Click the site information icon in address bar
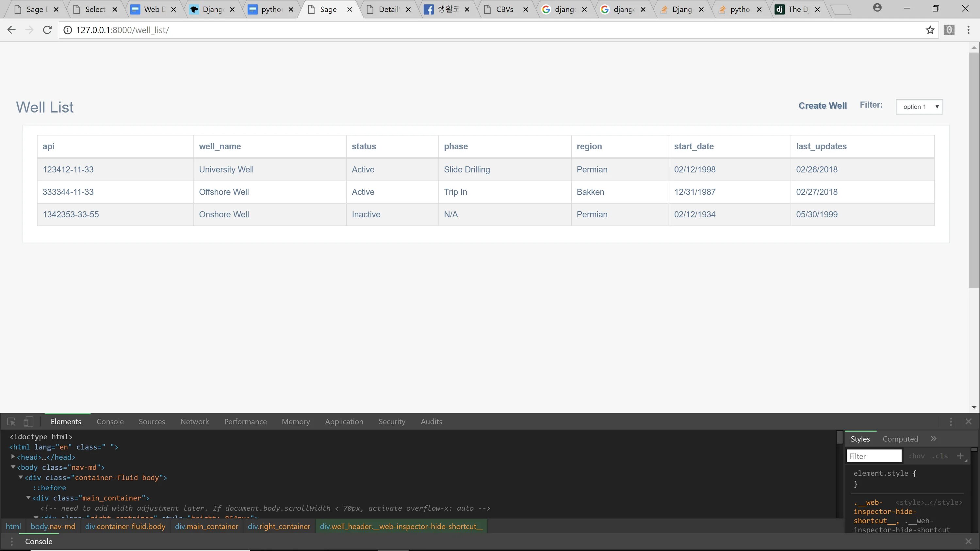Viewport: 980px width, 551px height. click(x=68, y=30)
